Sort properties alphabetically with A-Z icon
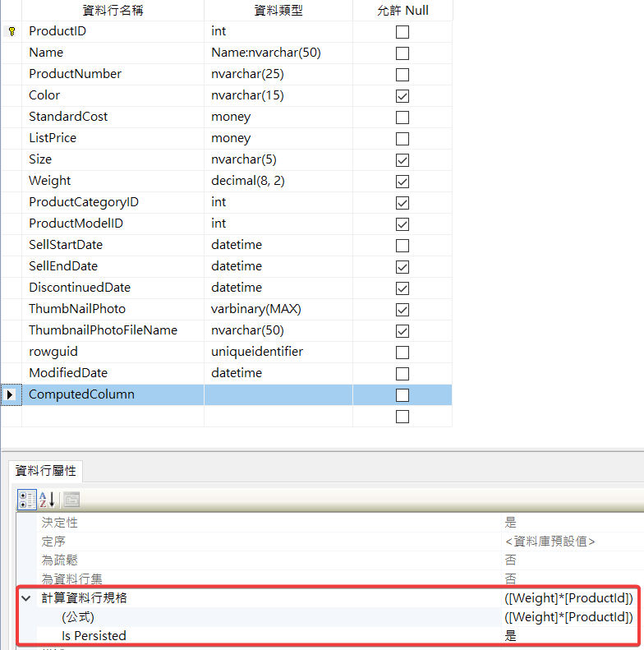The width and height of the screenshot is (644, 650). point(48,499)
